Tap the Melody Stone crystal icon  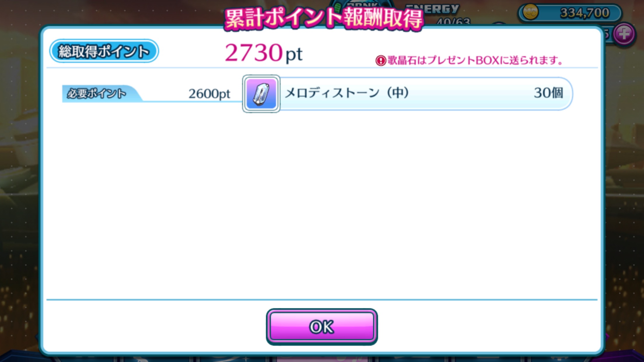point(261,94)
